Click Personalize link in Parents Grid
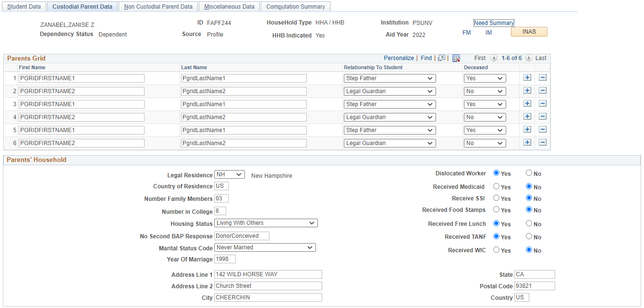This screenshot has width=644, height=308. [399, 58]
